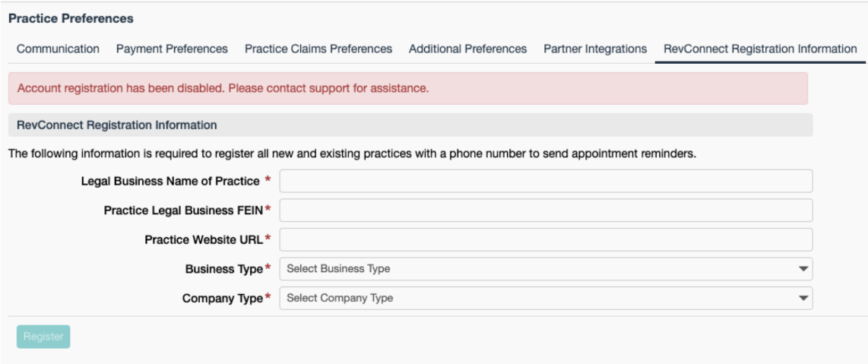Focus the Practice Legal Business FEIN field

pos(546,210)
